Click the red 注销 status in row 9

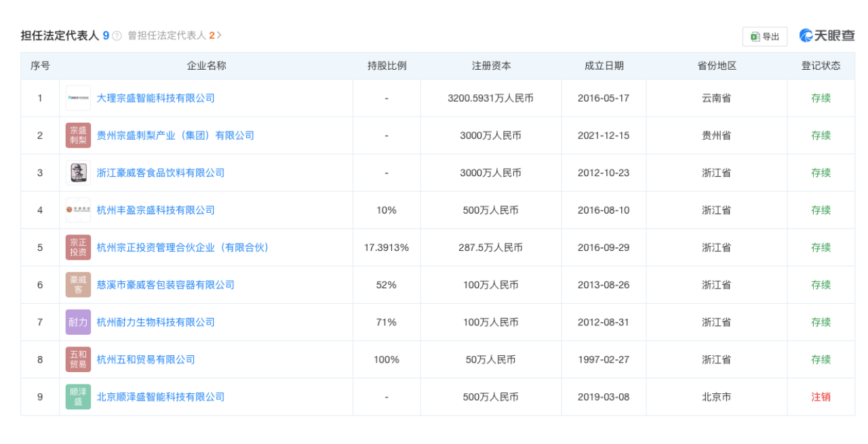[x=820, y=397]
